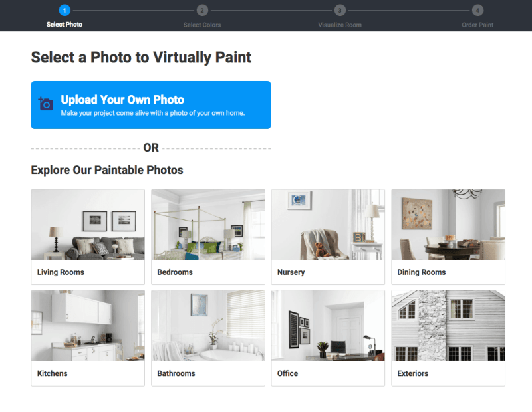The height and width of the screenshot is (412, 532).
Task: Click step 1 circle in progress bar
Action: pyautogui.click(x=65, y=10)
